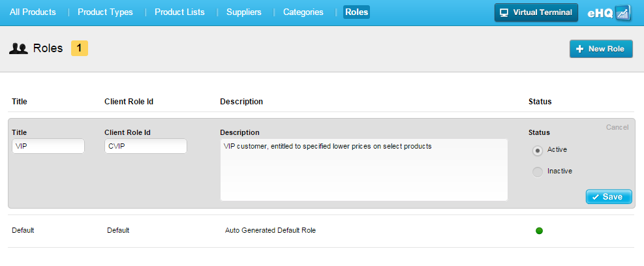The width and height of the screenshot is (644, 266).
Task: Click the Title input field containing VIP
Action: (x=48, y=146)
